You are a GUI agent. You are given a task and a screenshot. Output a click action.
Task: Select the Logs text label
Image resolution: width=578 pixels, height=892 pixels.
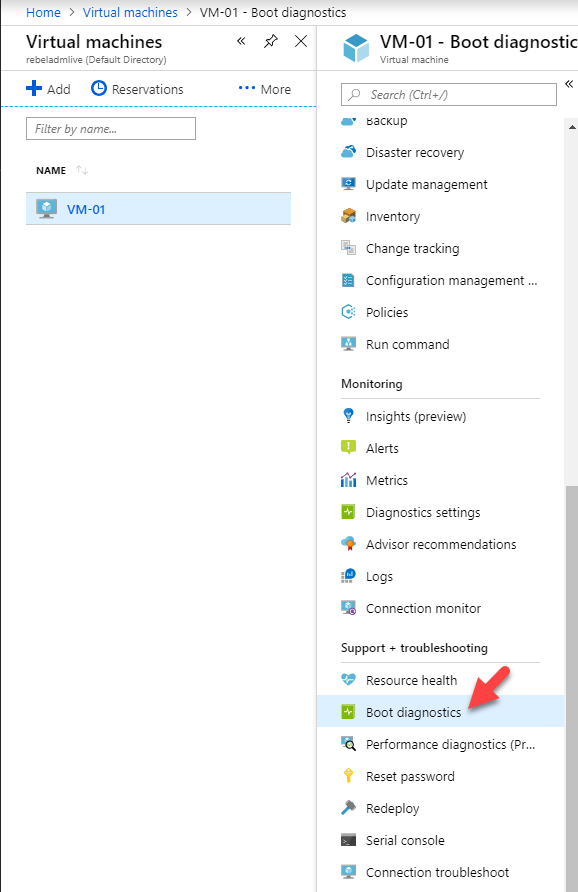379,577
